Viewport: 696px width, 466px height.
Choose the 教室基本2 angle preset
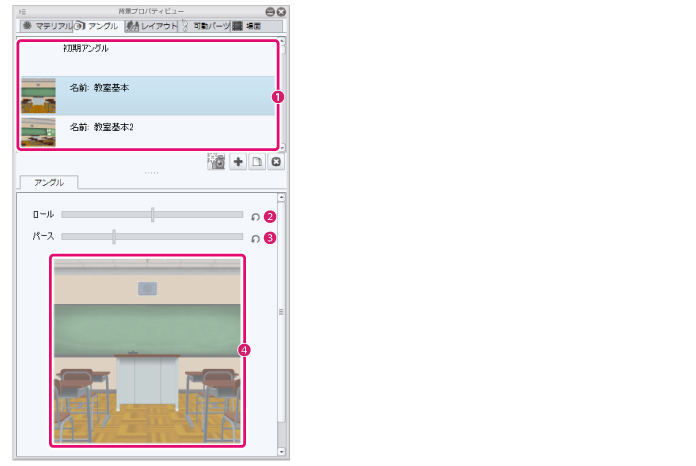(147, 132)
